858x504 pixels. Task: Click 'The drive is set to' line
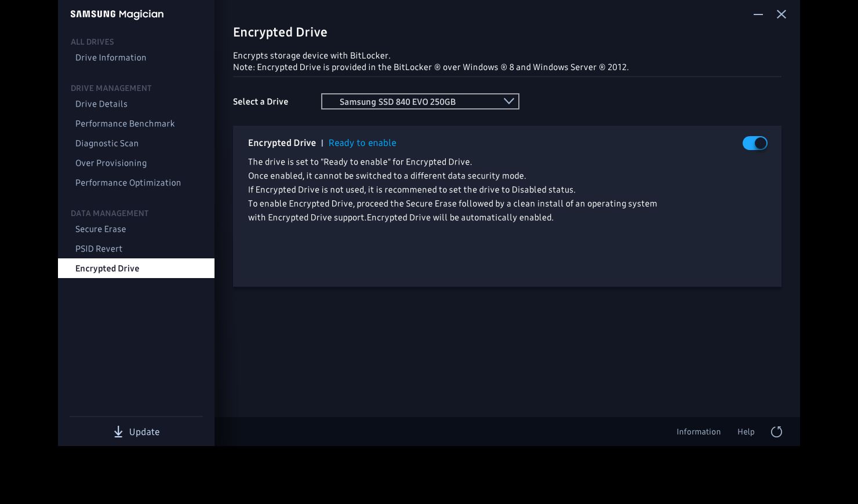pos(360,162)
